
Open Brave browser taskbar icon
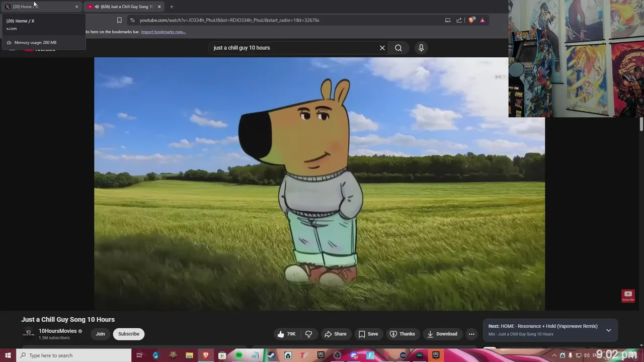[x=206, y=355]
